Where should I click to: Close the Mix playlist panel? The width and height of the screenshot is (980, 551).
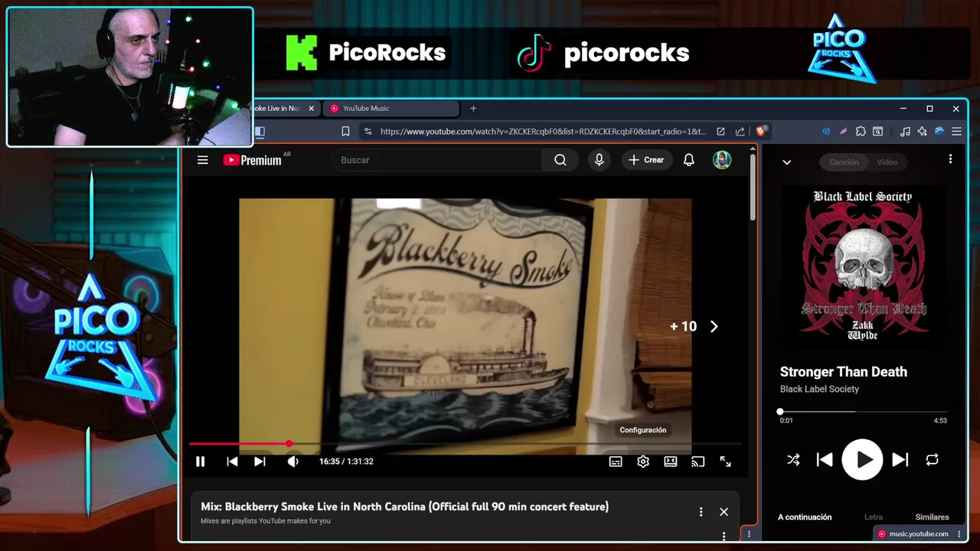[x=724, y=512]
